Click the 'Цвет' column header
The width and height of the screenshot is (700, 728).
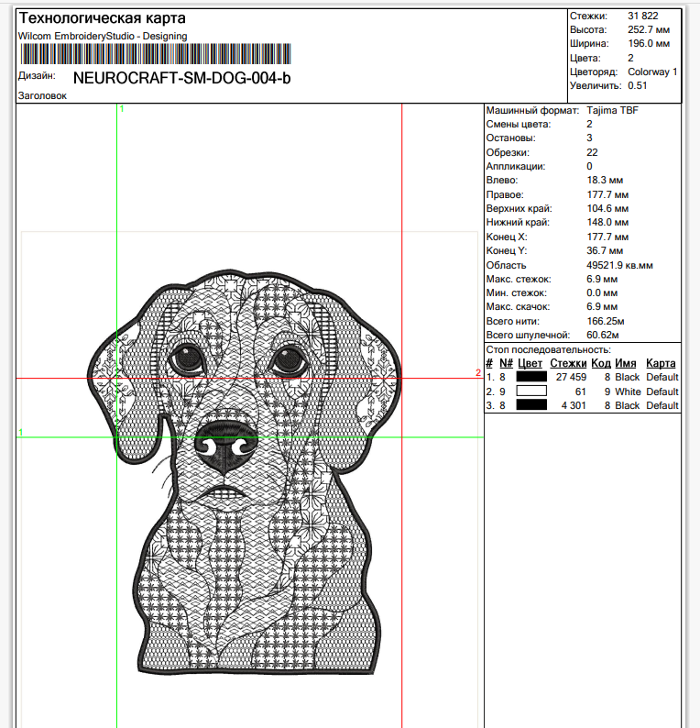(x=530, y=363)
